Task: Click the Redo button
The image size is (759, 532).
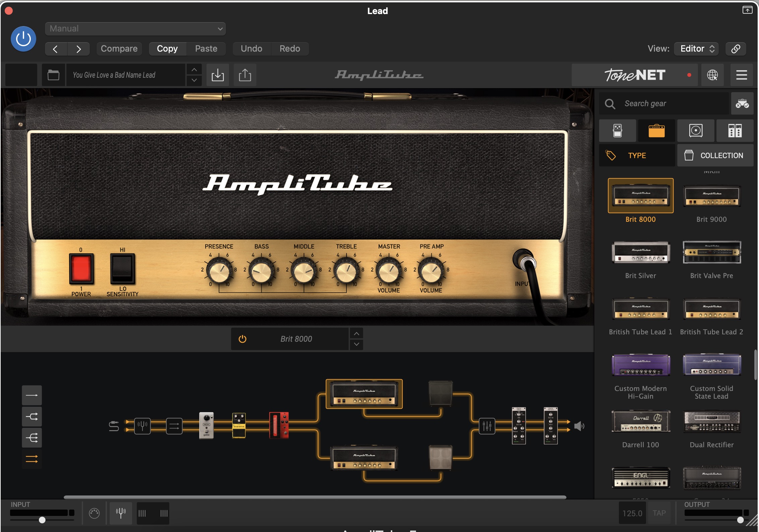Action: coord(290,49)
